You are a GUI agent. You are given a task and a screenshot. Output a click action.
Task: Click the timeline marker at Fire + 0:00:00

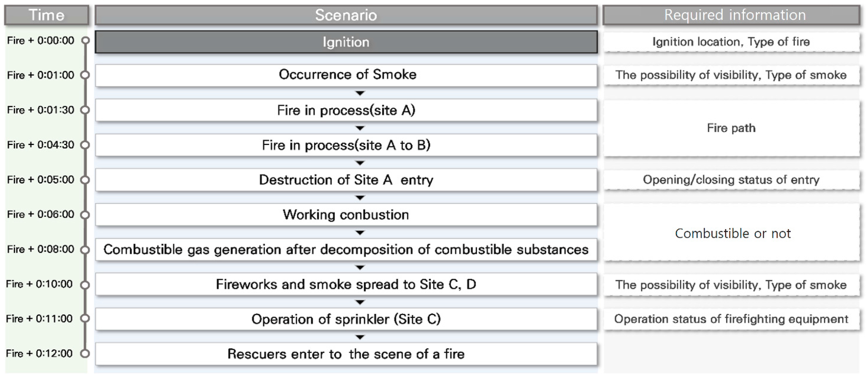pyautogui.click(x=86, y=40)
